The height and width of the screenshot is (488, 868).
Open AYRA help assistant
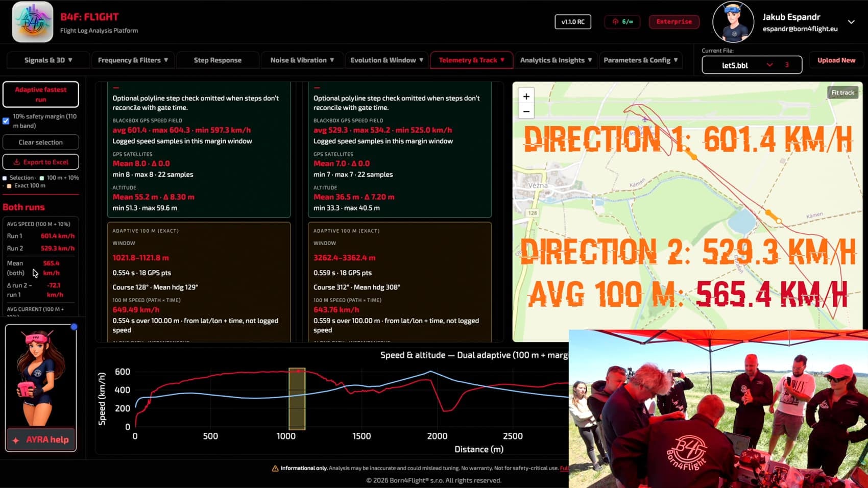coord(41,440)
